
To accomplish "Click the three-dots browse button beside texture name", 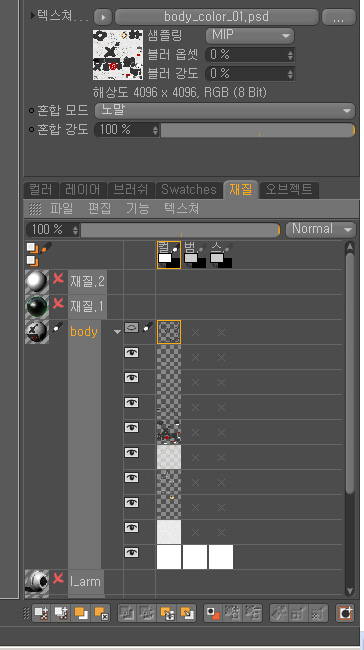I will click(339, 17).
